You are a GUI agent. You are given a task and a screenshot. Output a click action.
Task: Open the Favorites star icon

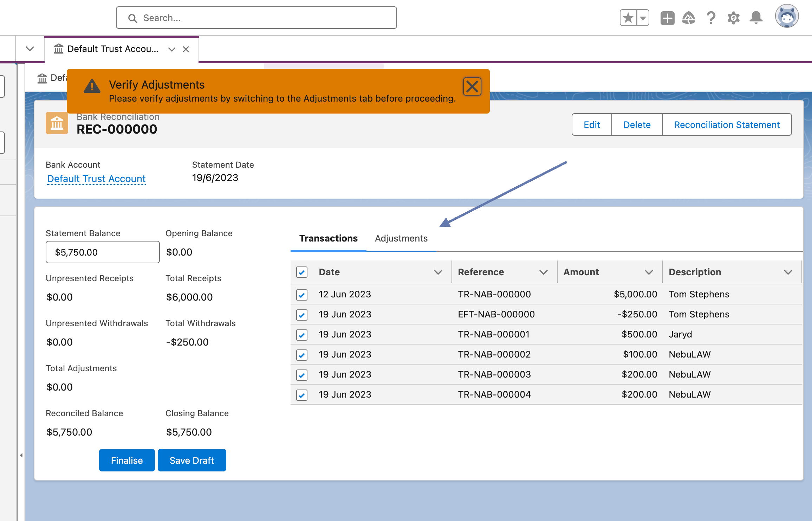[628, 18]
